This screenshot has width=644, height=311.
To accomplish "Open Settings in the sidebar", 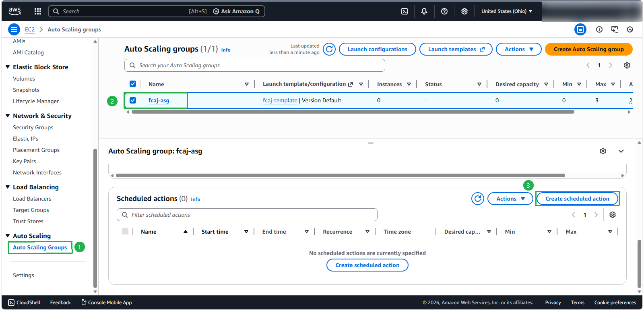I will pyautogui.click(x=23, y=275).
